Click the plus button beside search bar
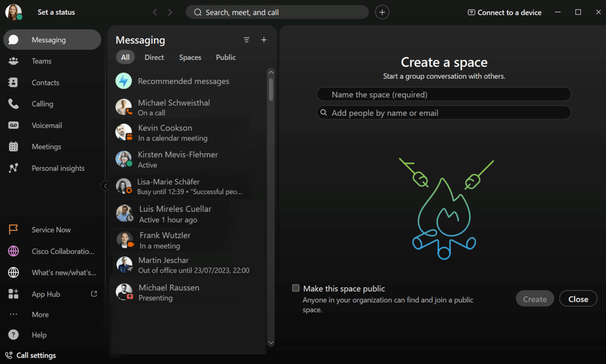 click(382, 12)
